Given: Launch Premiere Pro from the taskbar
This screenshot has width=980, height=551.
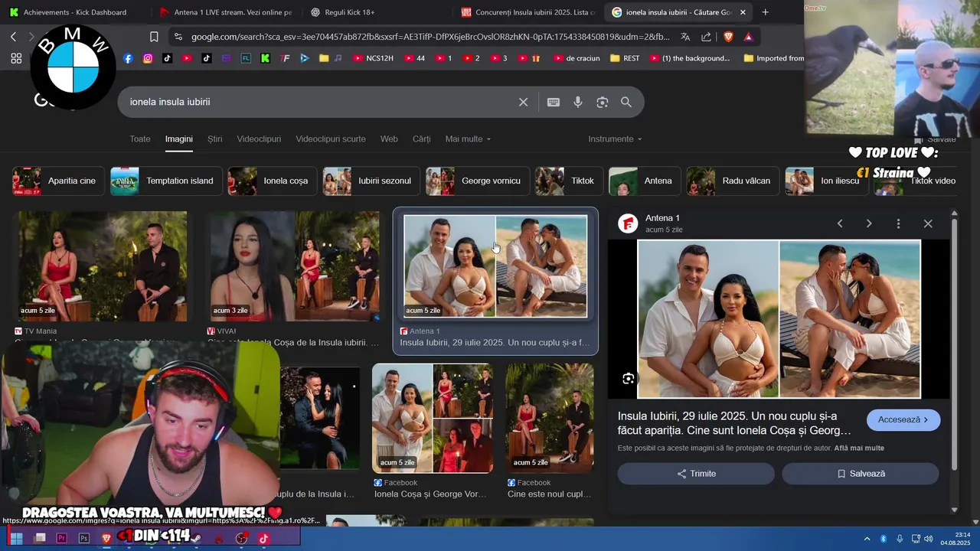Looking at the screenshot, I should [x=63, y=538].
